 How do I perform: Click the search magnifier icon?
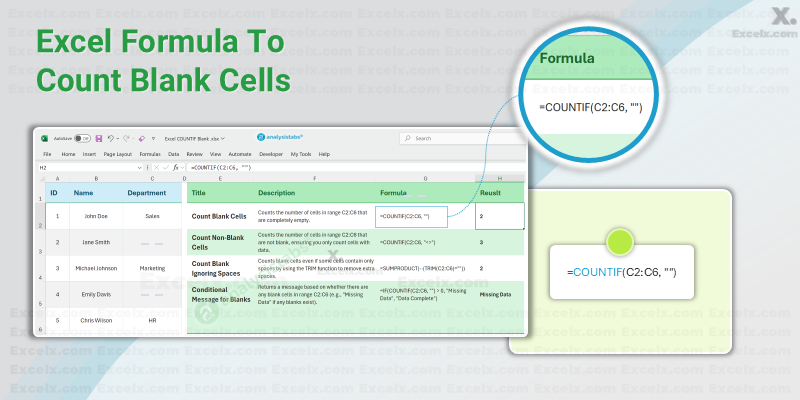pyautogui.click(x=408, y=138)
